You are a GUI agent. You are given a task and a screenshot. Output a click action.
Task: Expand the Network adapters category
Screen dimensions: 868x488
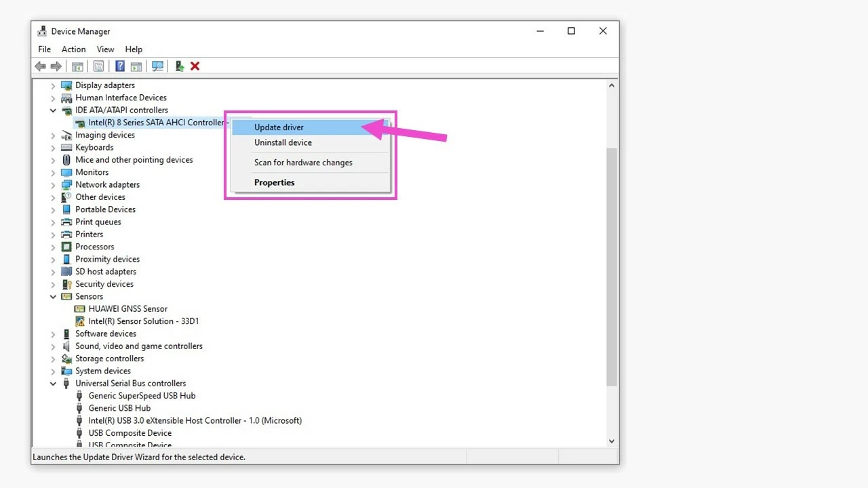pyautogui.click(x=53, y=185)
